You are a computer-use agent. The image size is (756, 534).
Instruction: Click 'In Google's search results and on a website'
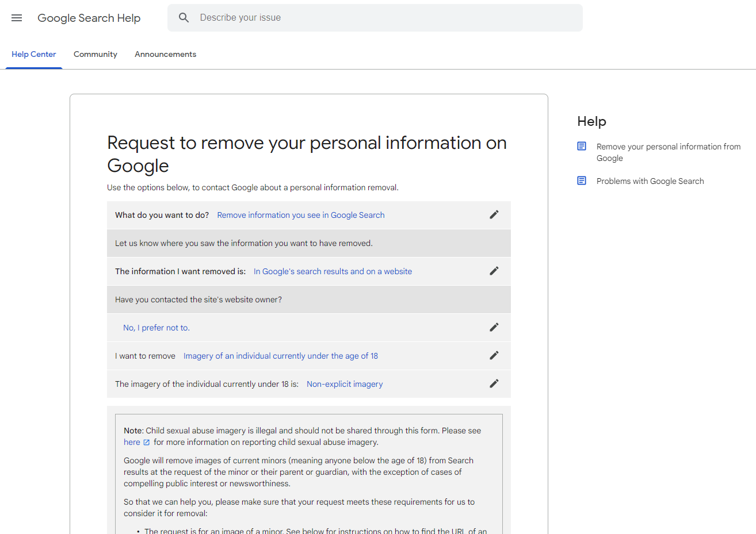click(333, 271)
